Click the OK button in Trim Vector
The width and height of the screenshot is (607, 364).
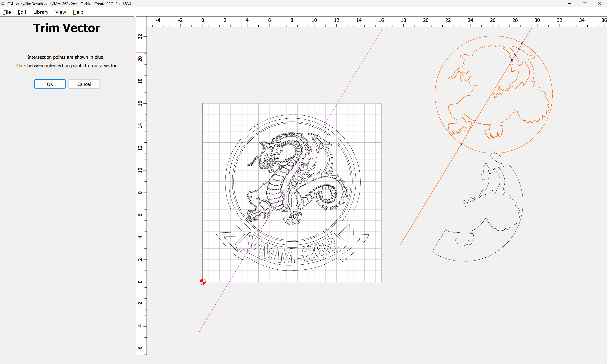point(50,84)
